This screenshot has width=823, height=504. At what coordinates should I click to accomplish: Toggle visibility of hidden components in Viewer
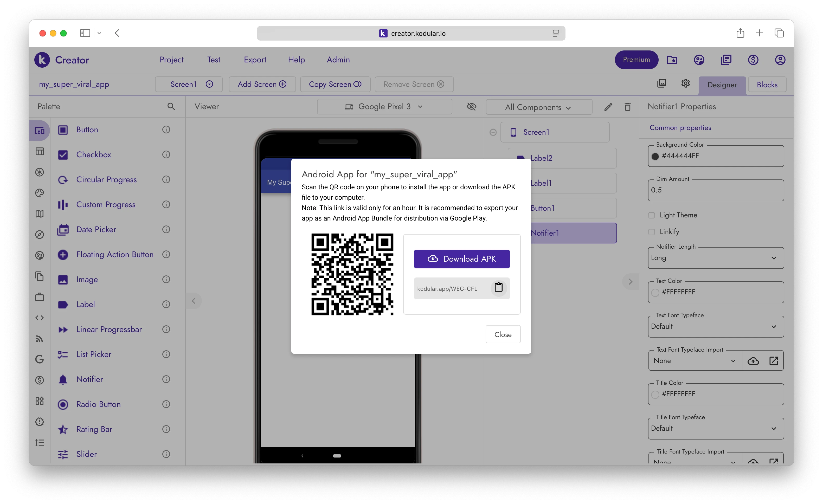[471, 106]
